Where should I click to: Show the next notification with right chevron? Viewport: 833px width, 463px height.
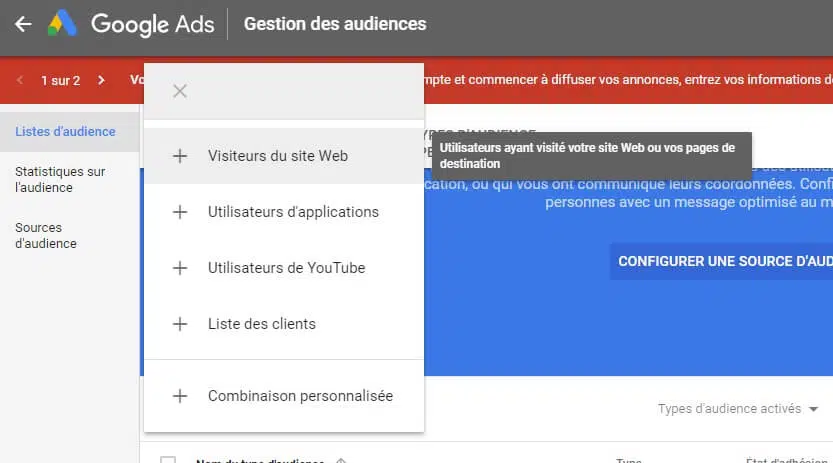(101, 80)
